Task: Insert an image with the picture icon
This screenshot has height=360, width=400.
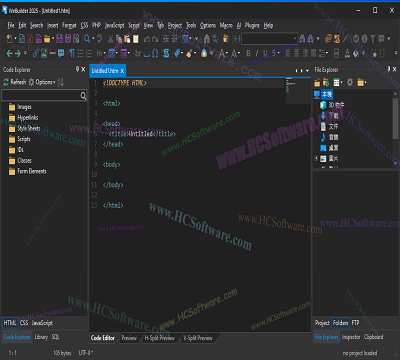Action: click(44, 53)
